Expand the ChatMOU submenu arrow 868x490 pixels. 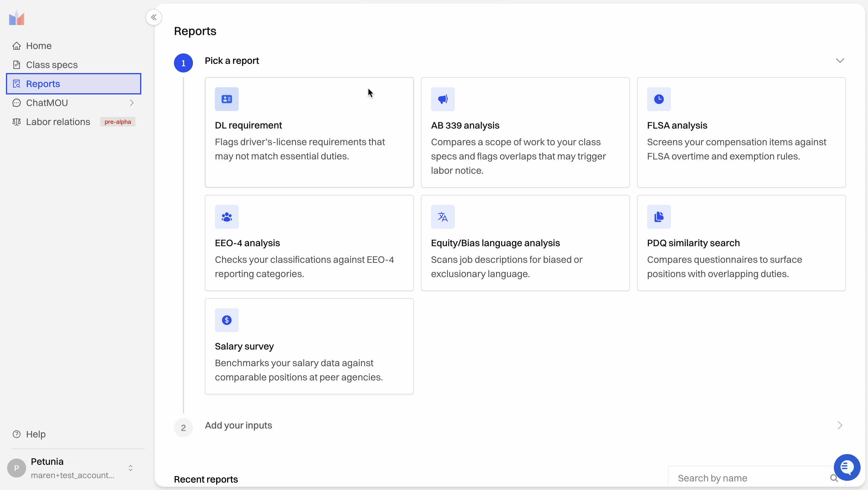click(132, 103)
